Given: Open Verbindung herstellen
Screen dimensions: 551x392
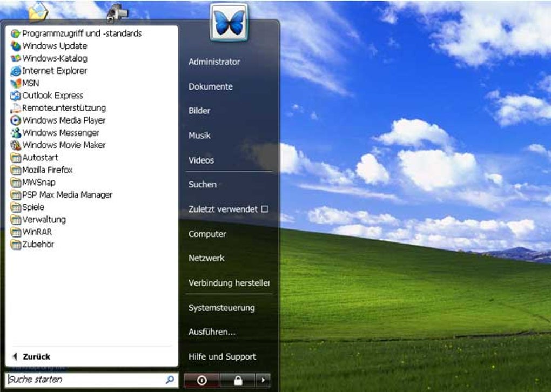Looking at the screenshot, I should pyautogui.click(x=229, y=283).
